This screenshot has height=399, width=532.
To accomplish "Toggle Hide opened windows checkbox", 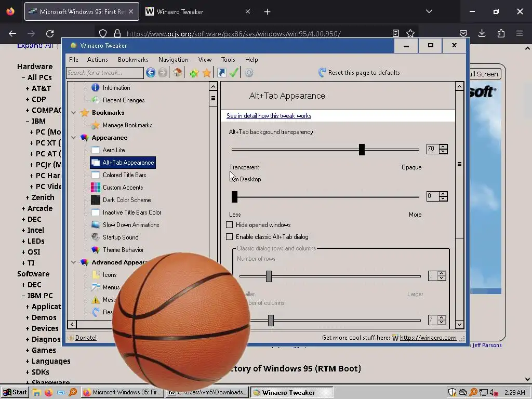I will (x=229, y=225).
